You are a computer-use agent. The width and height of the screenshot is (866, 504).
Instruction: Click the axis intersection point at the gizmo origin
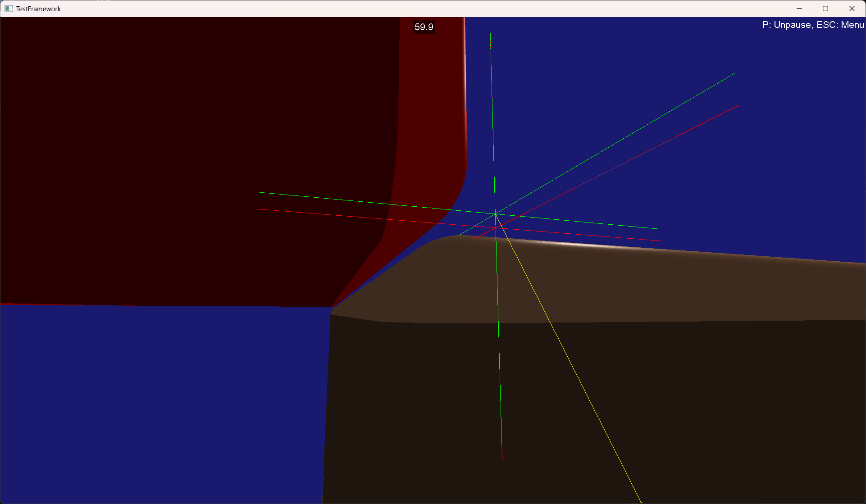pyautogui.click(x=495, y=214)
